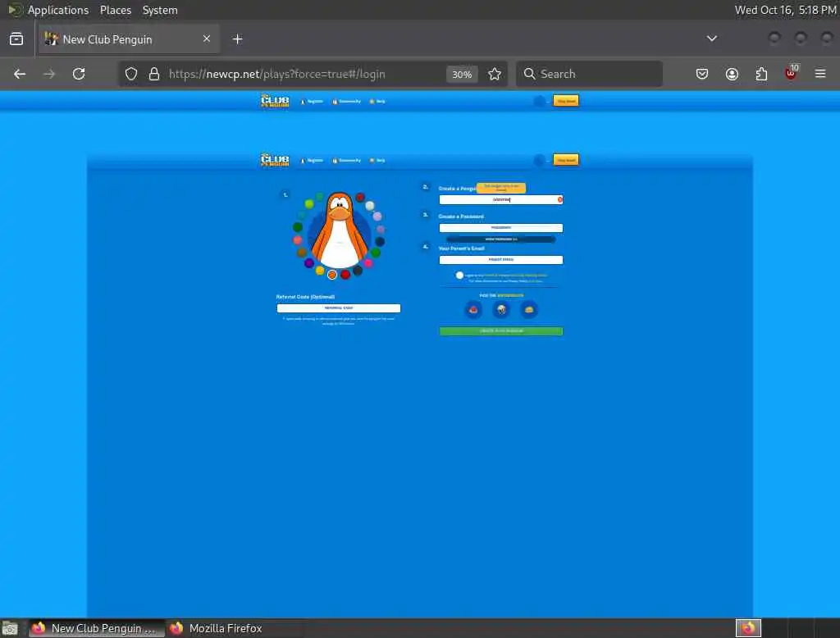Save page to Pocket

(702, 74)
